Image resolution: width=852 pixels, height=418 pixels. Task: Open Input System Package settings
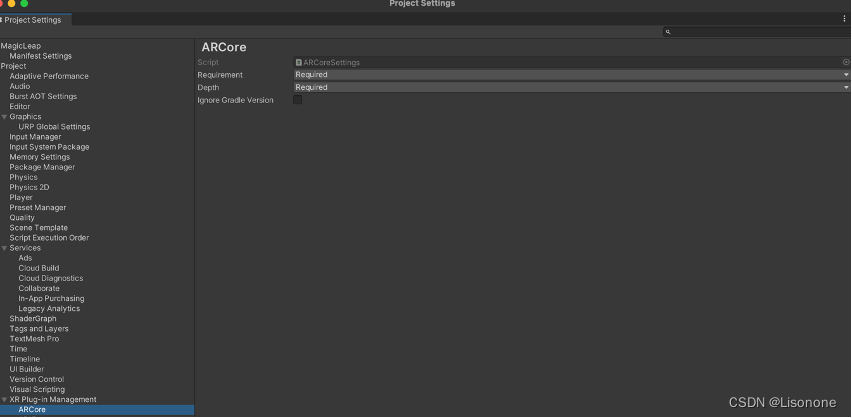point(49,147)
